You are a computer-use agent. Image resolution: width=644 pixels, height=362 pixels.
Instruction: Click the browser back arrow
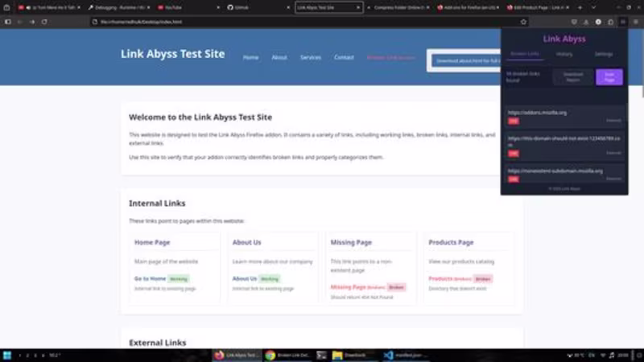coord(19,22)
